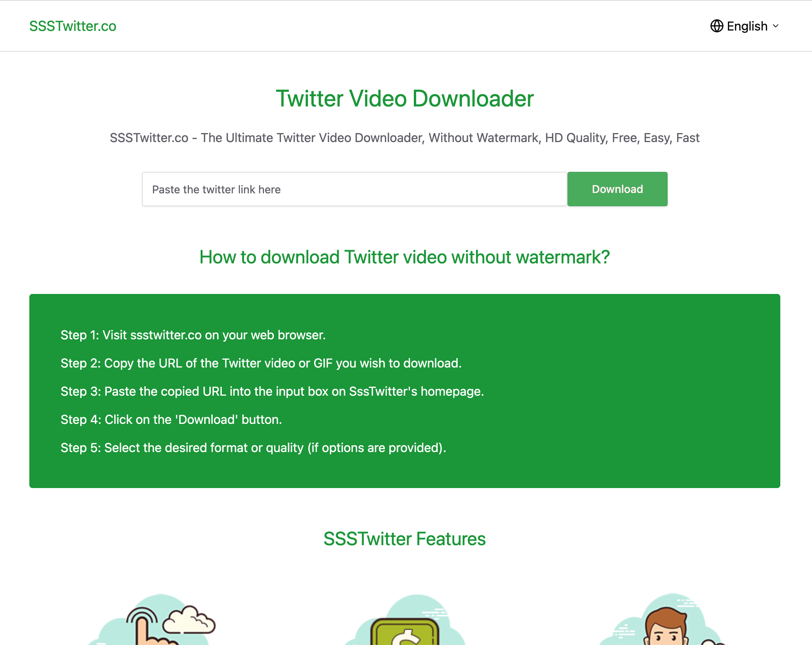This screenshot has height=645, width=812.
Task: Click 'Step 3: Paste the copied URL' text
Action: pos(272,391)
